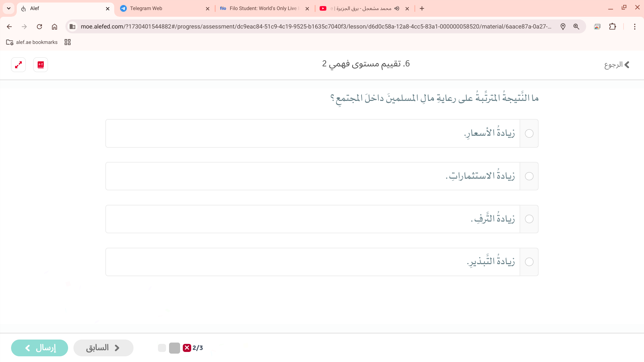The height and width of the screenshot is (362, 644).
Task: Click the red fullscreen expand icon
Action: [18, 65]
